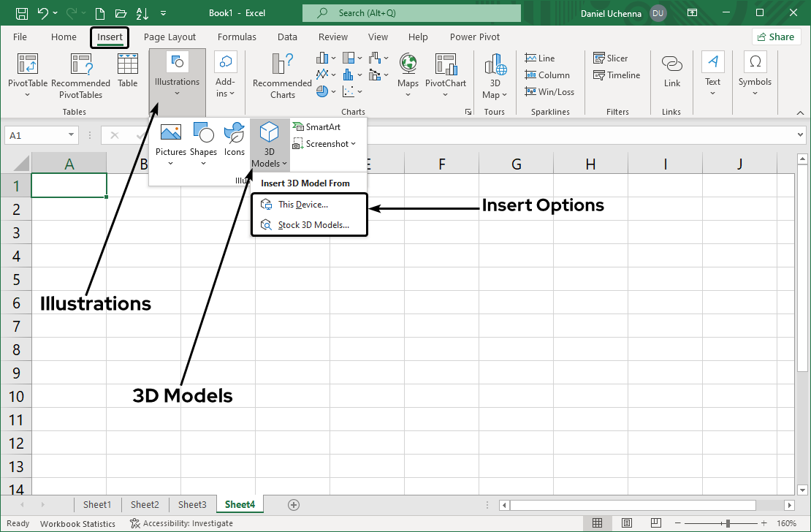The image size is (811, 532).
Task: Open the Symbols tool
Action: [x=755, y=71]
